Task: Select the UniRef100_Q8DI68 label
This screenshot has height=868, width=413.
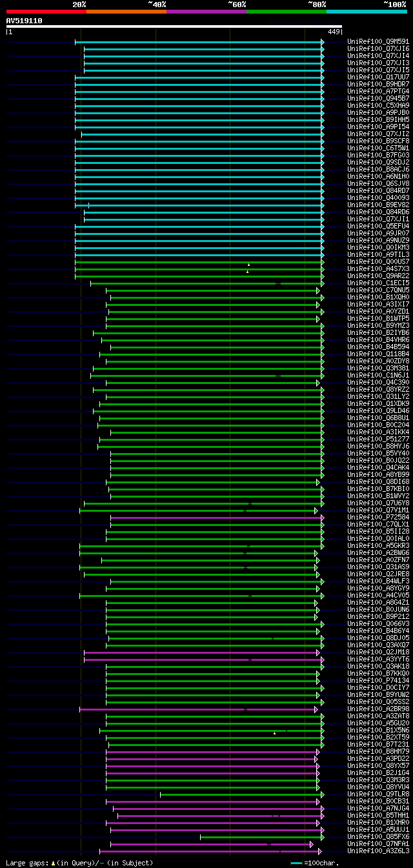Action: coord(378,482)
